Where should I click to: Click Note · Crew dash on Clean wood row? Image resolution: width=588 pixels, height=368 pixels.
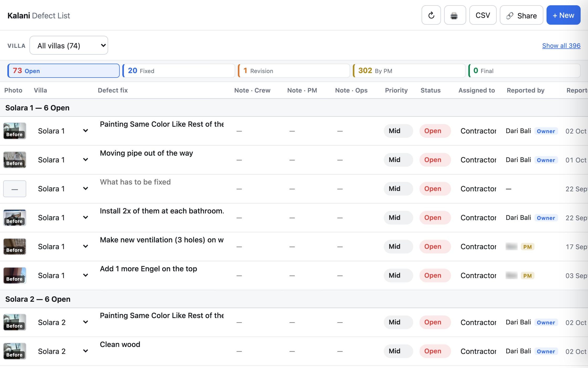(239, 351)
